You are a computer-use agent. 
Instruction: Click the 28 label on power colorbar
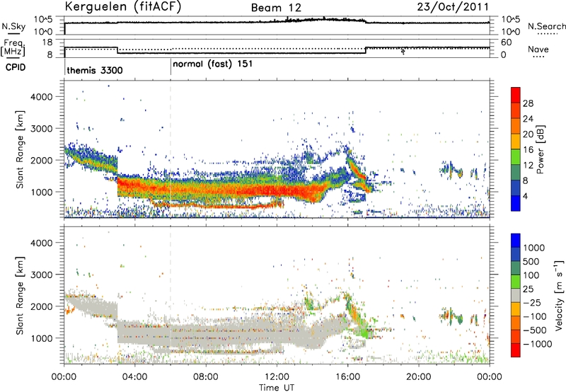528,103
